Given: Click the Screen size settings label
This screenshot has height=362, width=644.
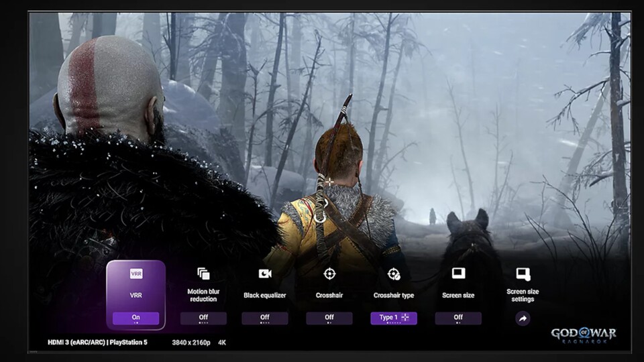Looking at the screenshot, I should [x=523, y=295].
